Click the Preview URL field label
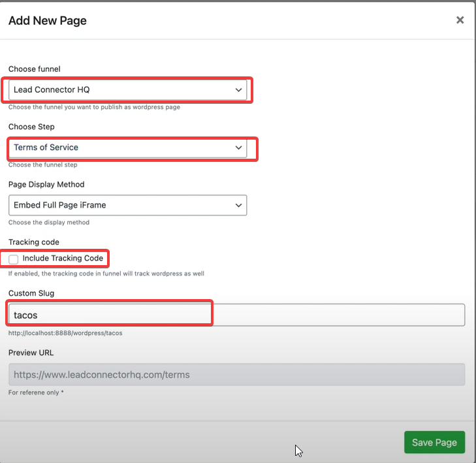This screenshot has width=476, height=463. tap(31, 353)
